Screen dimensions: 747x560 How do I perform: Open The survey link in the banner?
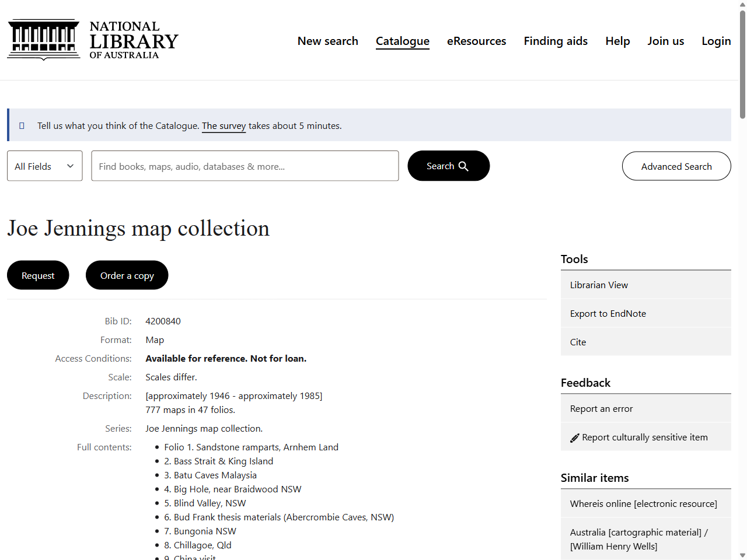tap(224, 125)
